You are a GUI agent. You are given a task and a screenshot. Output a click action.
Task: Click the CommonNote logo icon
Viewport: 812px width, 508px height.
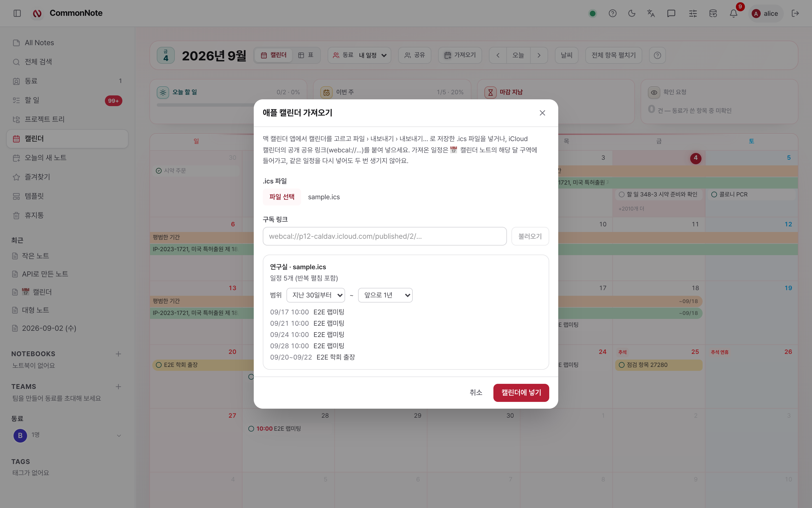click(37, 13)
